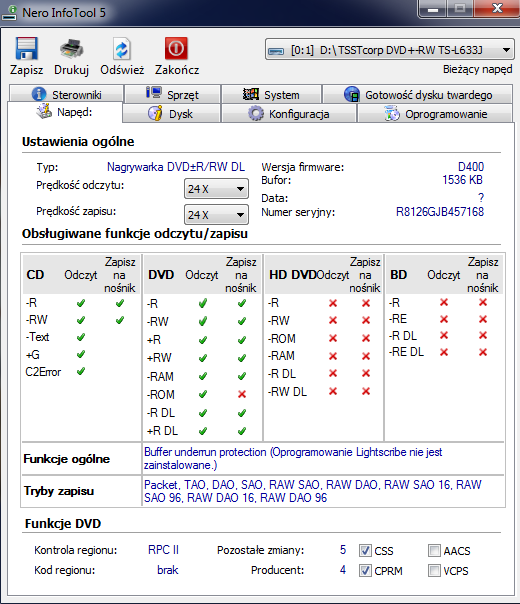Click the serial number R8126GJB457168

[440, 212]
